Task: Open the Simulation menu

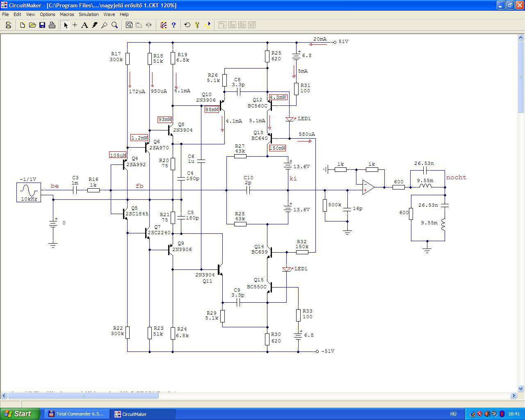Action: click(x=89, y=14)
